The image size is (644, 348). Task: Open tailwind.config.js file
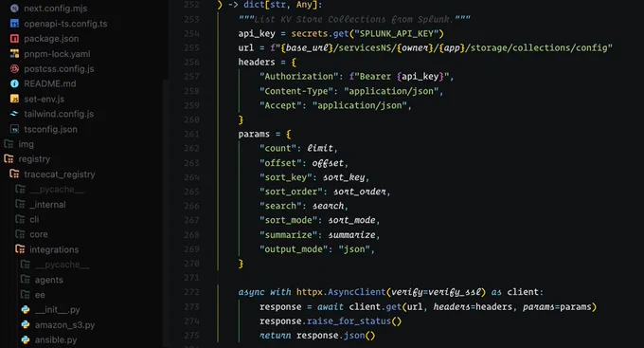[59, 114]
